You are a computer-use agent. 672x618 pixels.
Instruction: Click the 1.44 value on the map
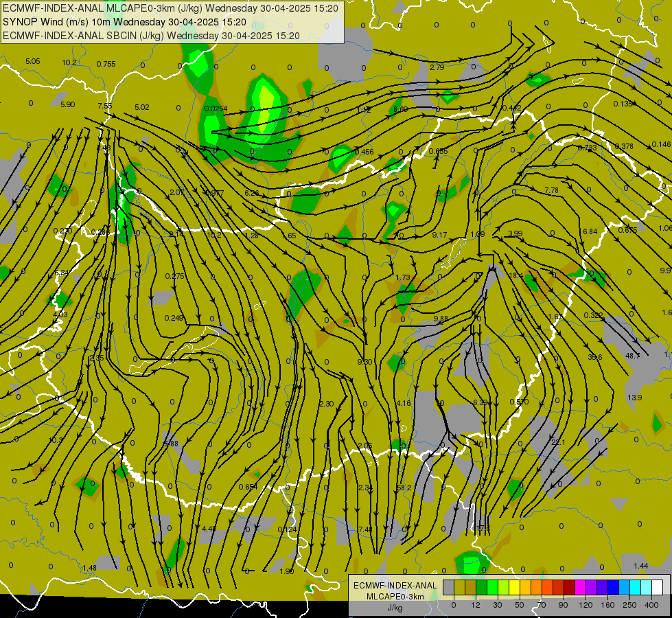640,566
